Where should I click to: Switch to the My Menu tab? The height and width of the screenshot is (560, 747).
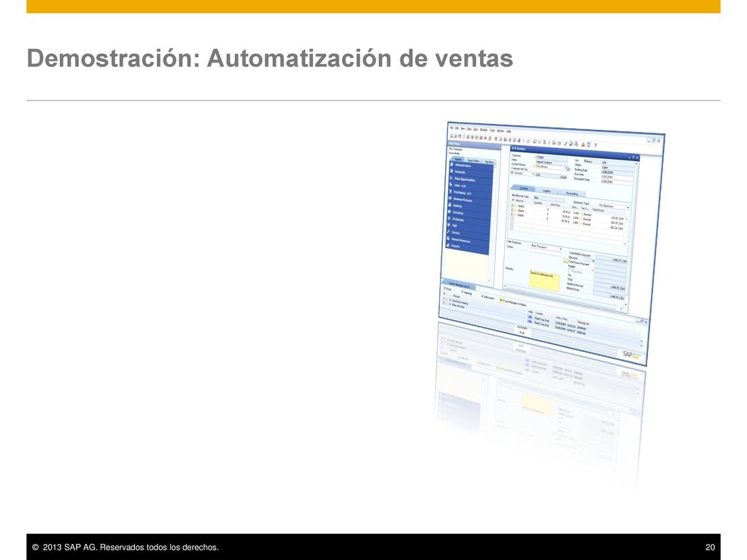click(489, 162)
